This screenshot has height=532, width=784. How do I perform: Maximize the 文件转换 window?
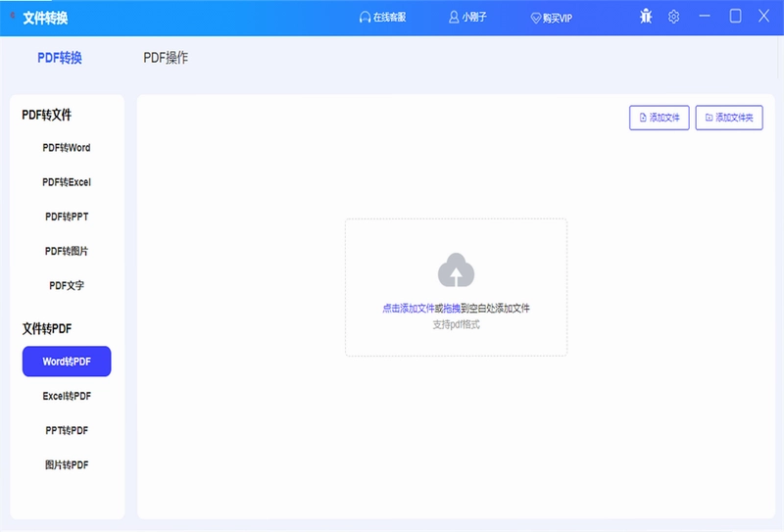tap(735, 16)
